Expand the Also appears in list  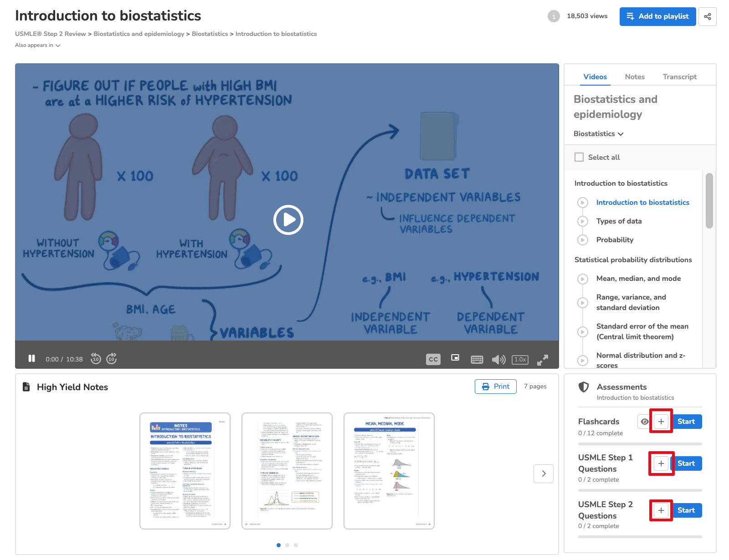[x=38, y=45]
